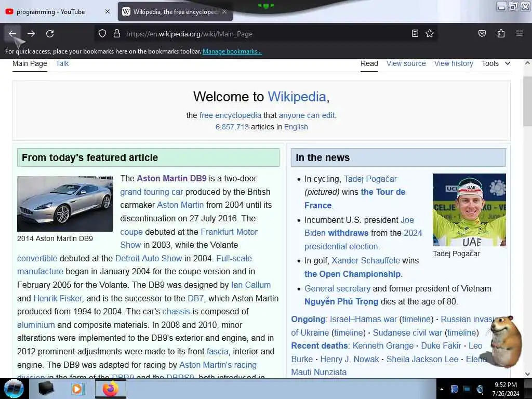This screenshot has height=399, width=532.
Task: Click the Israel–Hamas war link
Action: (363, 320)
